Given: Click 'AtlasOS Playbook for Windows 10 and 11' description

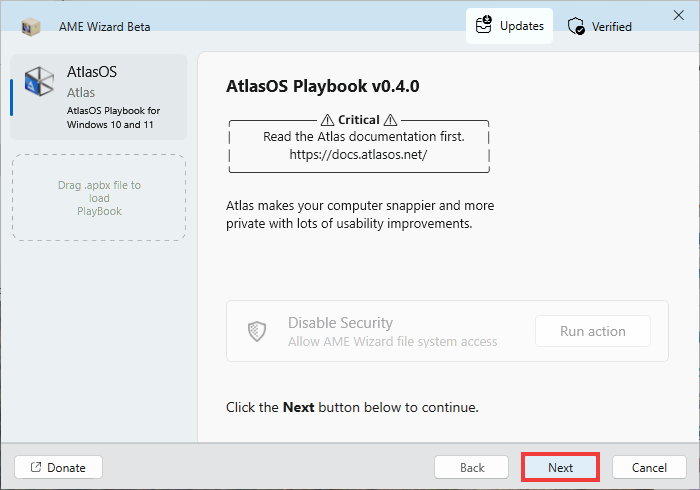Looking at the screenshot, I should (x=113, y=117).
